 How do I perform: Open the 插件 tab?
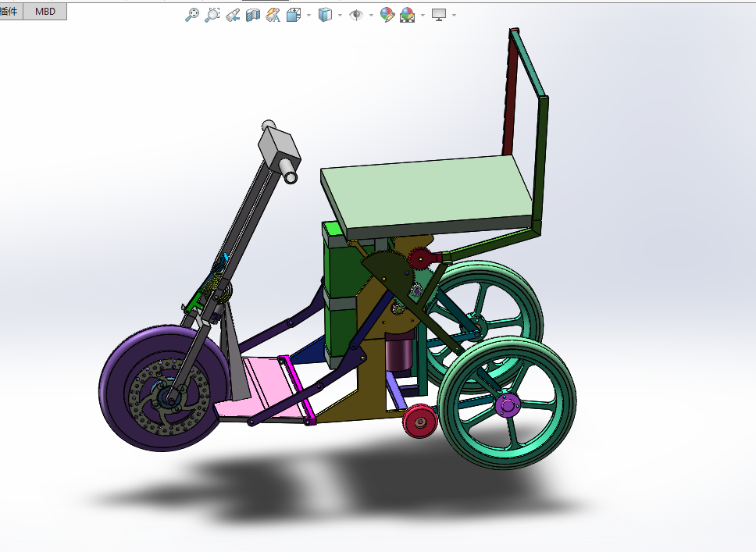9,11
